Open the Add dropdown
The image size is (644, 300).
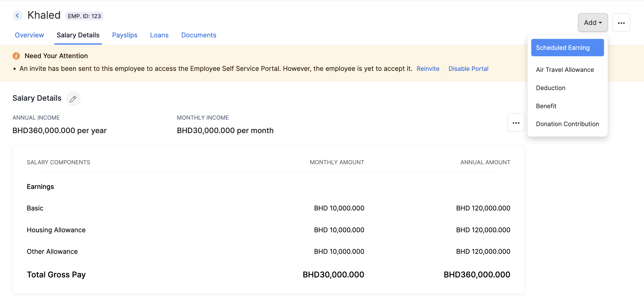(x=593, y=22)
